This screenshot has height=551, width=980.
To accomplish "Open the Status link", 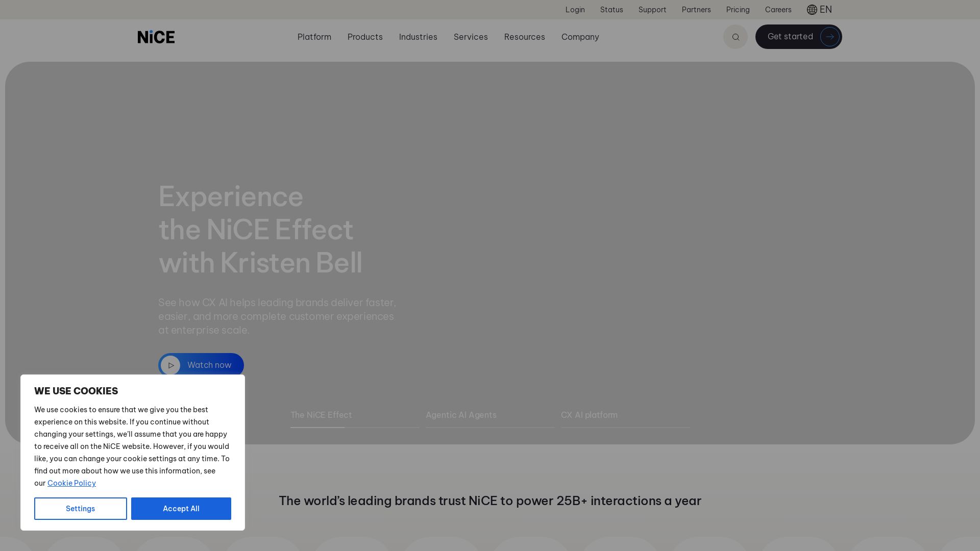I will point(611,10).
